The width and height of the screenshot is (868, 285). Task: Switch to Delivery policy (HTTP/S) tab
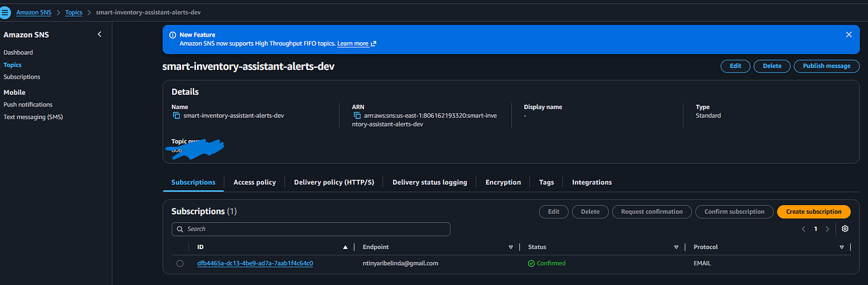[334, 182]
